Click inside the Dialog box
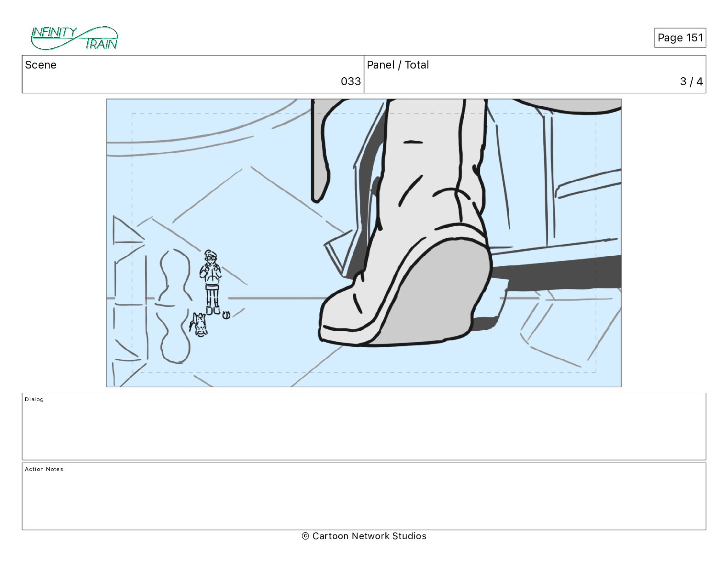 [364, 426]
